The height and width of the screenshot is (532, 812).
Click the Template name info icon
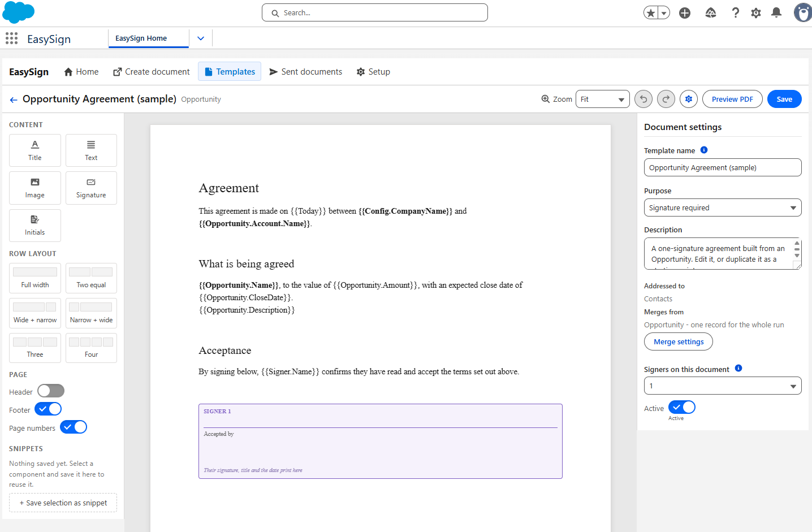(704, 150)
